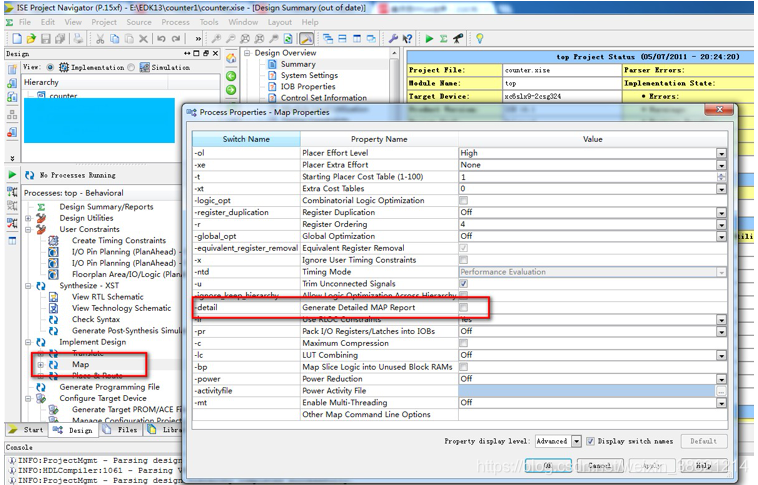Open the Window menu
Image resolution: width=758 pixels, height=485 pixels.
point(243,22)
